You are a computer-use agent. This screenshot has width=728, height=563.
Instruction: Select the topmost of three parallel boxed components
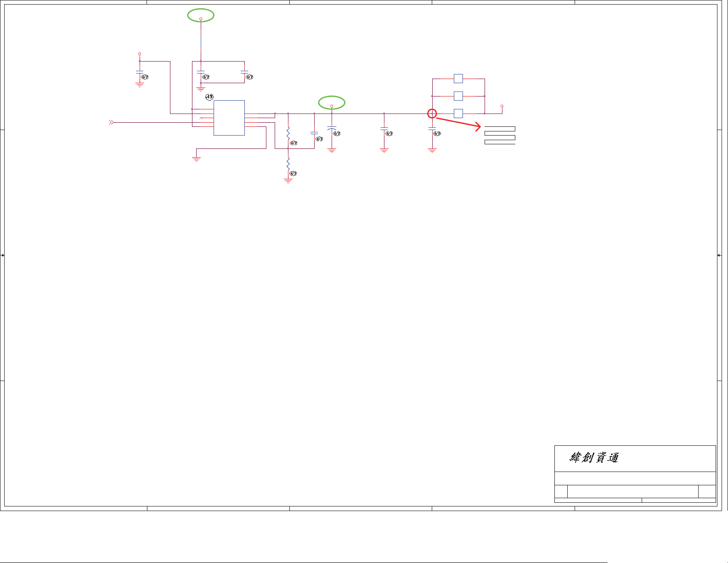[x=458, y=79]
